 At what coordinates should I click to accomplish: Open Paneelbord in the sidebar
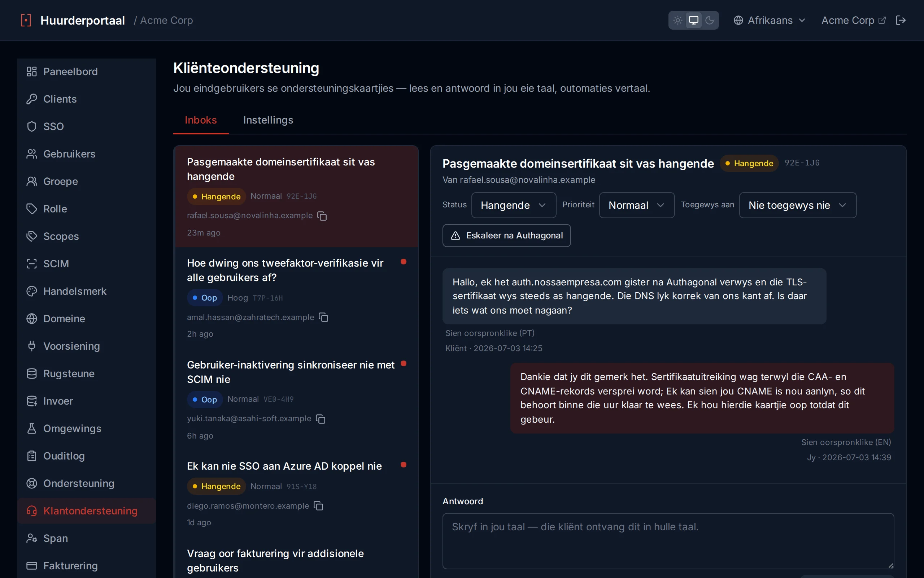point(87,72)
